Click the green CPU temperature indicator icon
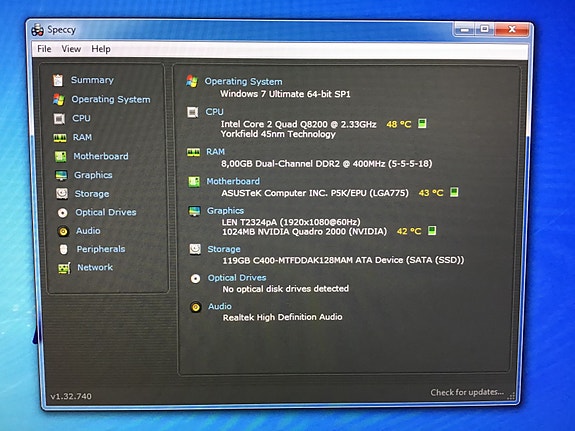Screen dimensions: 575x431 (x=422, y=124)
